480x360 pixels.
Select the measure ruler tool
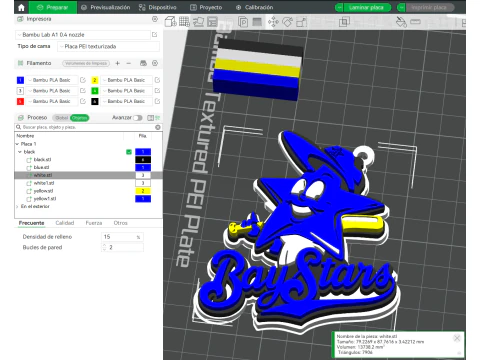pyautogui.click(x=415, y=22)
